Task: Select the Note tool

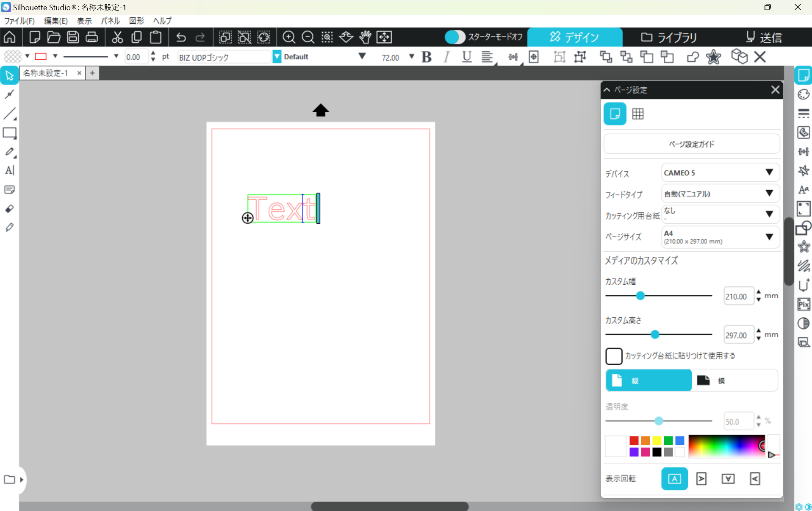Action: click(9, 189)
